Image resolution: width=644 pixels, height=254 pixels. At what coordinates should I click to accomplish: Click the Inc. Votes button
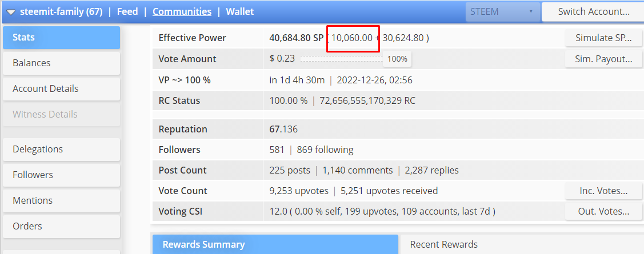tap(603, 191)
